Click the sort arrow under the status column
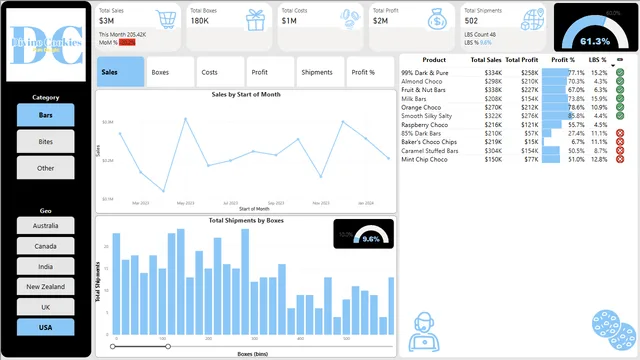Viewport: 640px width, 360px height. pyautogui.click(x=613, y=66)
